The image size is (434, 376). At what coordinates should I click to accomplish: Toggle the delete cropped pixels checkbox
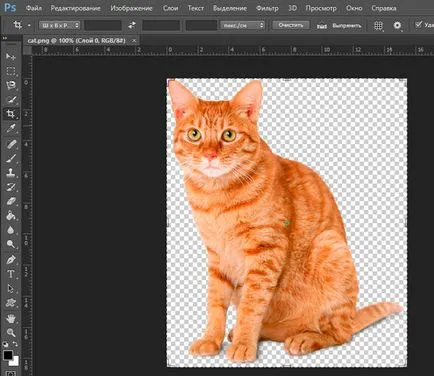418,24
